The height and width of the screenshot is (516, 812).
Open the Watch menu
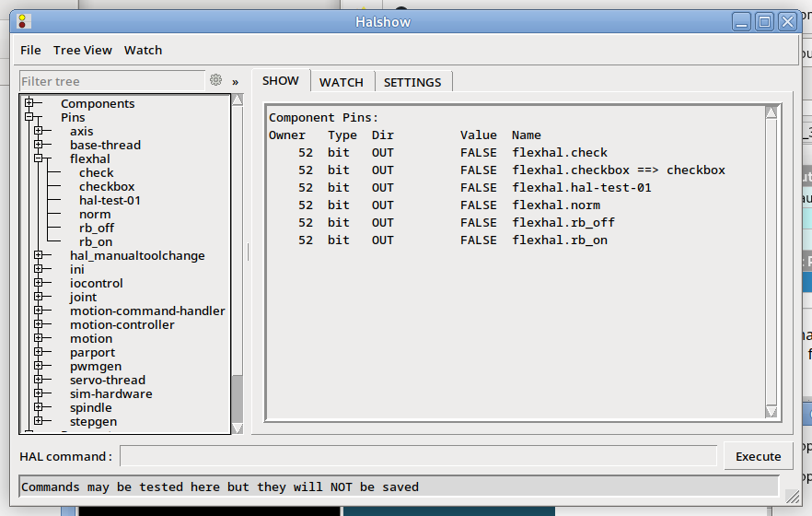143,50
